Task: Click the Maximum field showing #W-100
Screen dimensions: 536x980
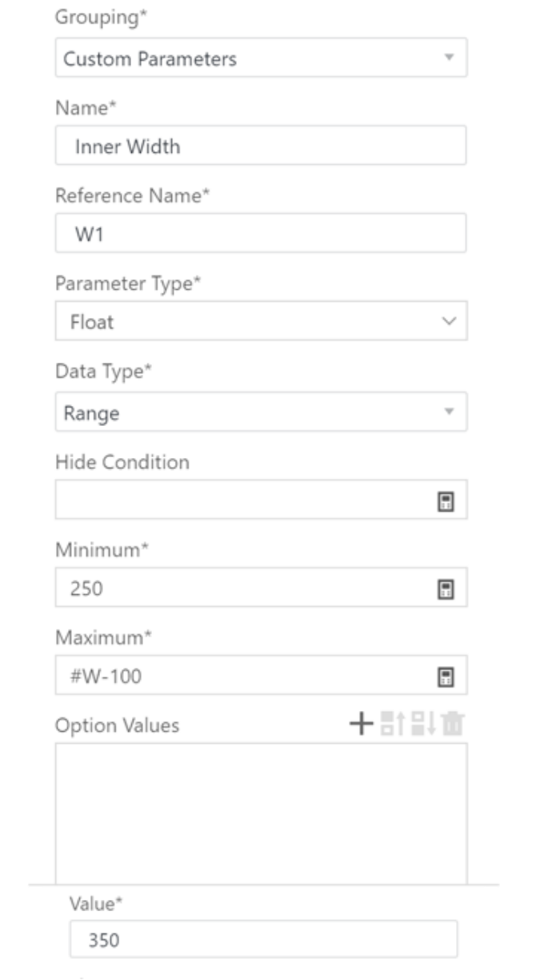Action: pos(261,675)
